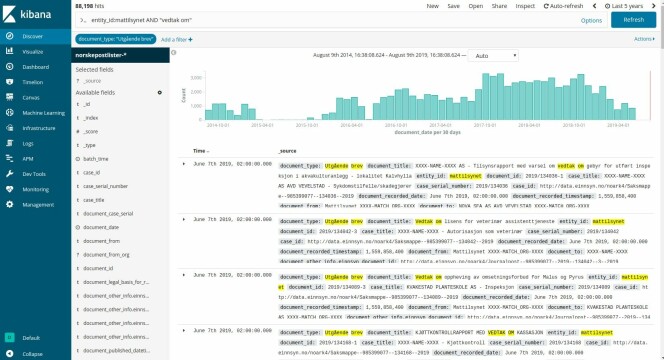Expand the KJØTTKONTROLLRAPPORT document row
Viewport: 664px width, 360px height.
(x=184, y=330)
